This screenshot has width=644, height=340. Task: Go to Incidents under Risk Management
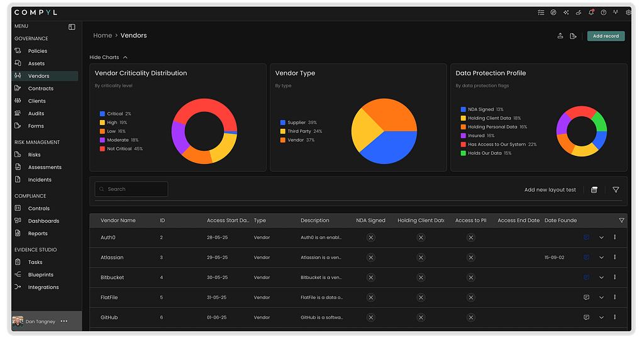tap(40, 180)
